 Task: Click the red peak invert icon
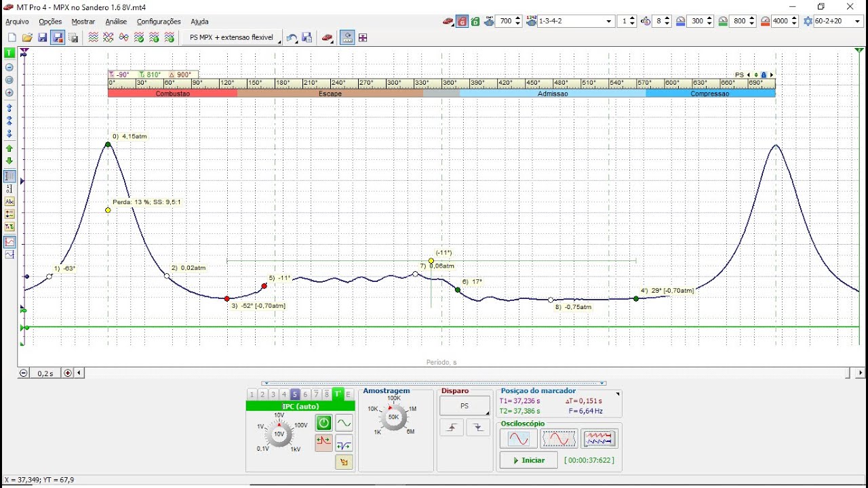[323, 442]
